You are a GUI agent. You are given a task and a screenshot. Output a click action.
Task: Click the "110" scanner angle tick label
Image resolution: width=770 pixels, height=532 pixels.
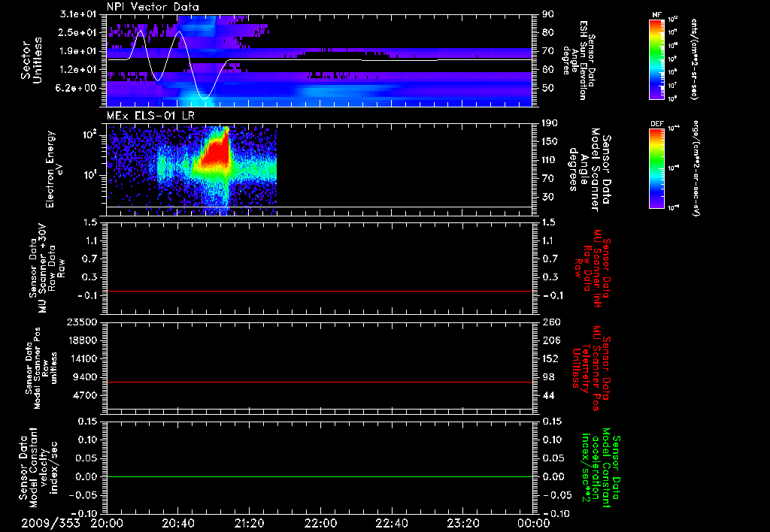point(550,160)
